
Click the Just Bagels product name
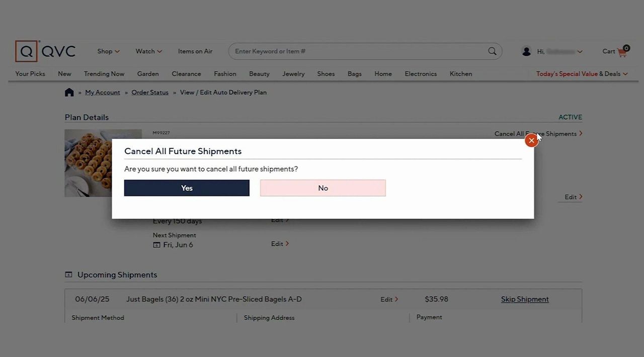(214, 299)
